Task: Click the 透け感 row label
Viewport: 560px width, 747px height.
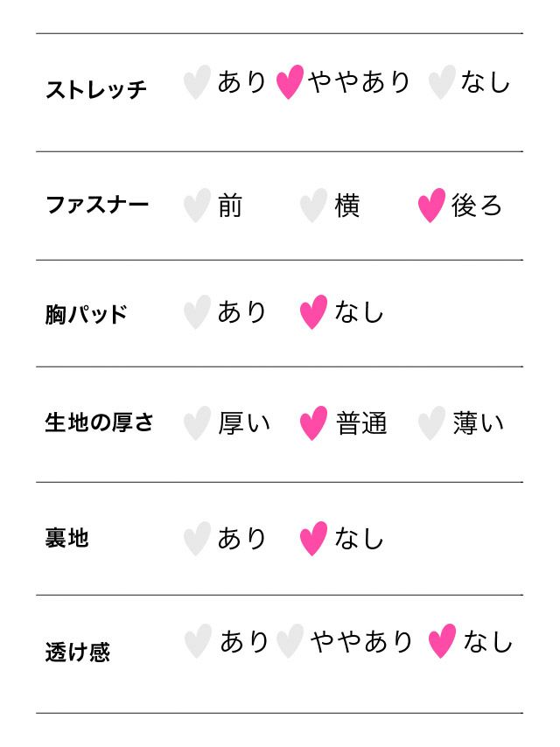Action: click(77, 653)
